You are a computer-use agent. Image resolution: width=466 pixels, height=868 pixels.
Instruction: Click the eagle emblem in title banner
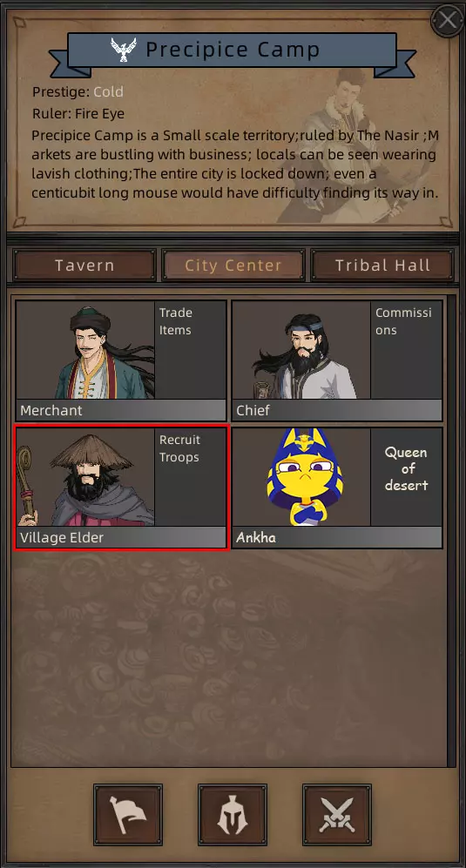pos(124,50)
